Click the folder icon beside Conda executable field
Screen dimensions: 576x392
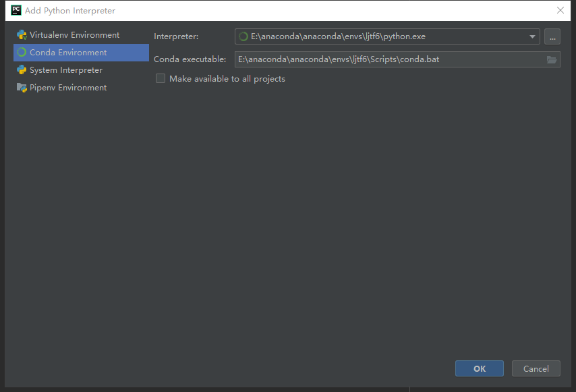[x=552, y=59]
